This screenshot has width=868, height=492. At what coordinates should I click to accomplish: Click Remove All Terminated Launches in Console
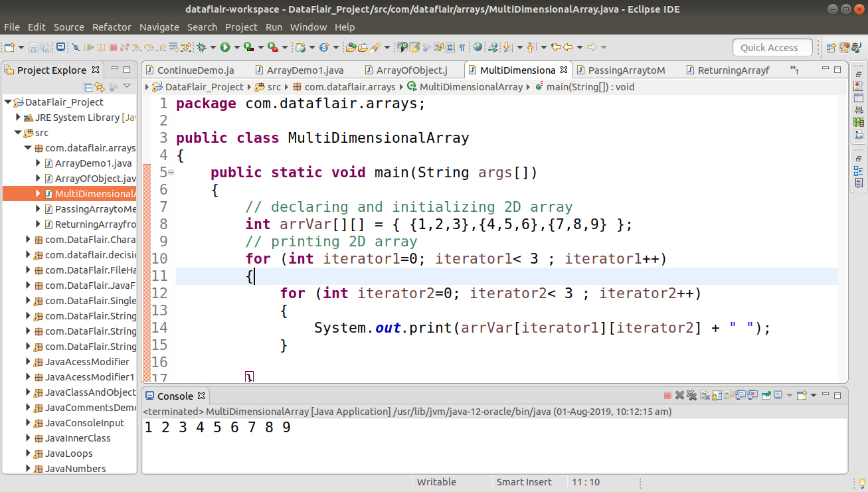click(691, 396)
